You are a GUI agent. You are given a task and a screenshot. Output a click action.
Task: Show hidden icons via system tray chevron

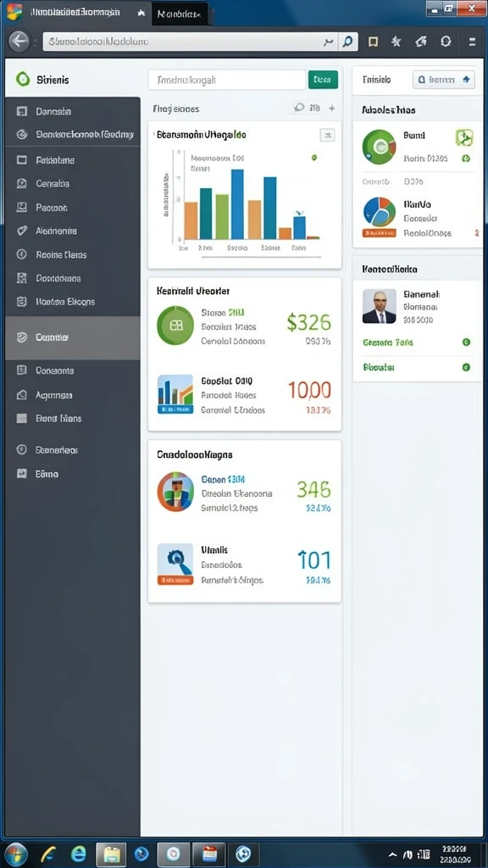[393, 854]
